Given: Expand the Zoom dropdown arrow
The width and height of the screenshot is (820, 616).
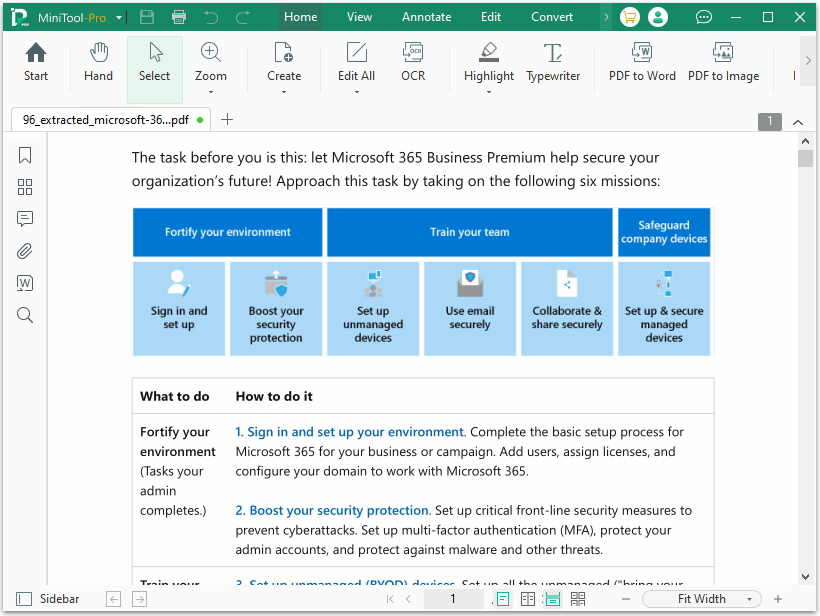Looking at the screenshot, I should (x=211, y=92).
